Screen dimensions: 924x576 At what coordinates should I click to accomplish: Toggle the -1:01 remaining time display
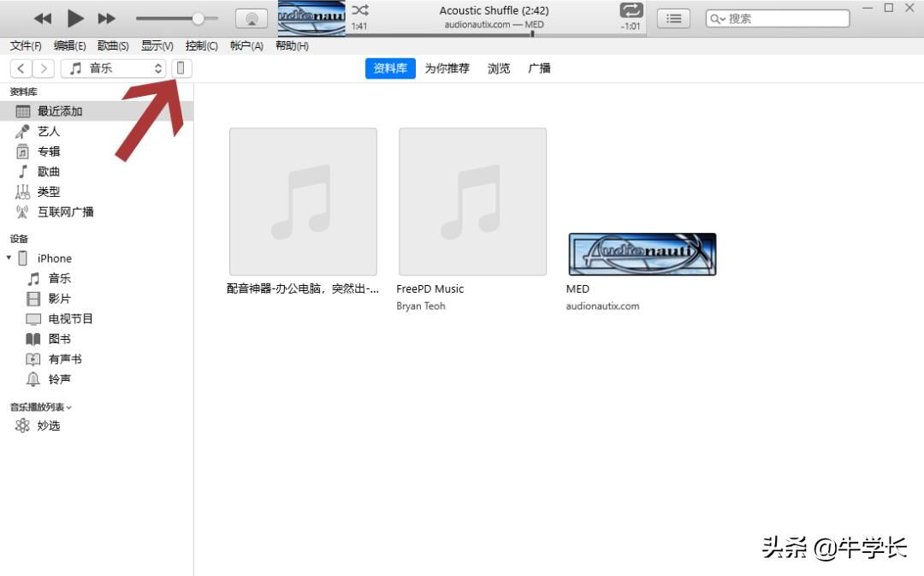(631, 26)
